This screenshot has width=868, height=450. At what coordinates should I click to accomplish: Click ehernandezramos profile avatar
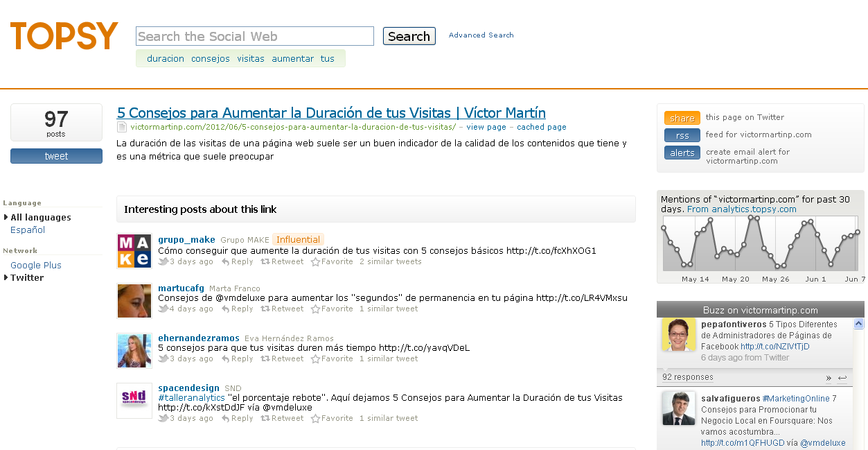134,351
